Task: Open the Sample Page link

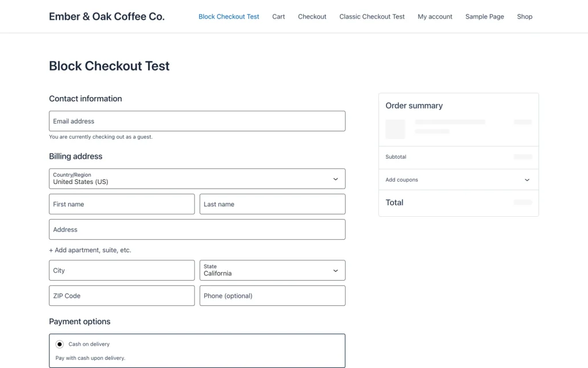Action: (485, 17)
